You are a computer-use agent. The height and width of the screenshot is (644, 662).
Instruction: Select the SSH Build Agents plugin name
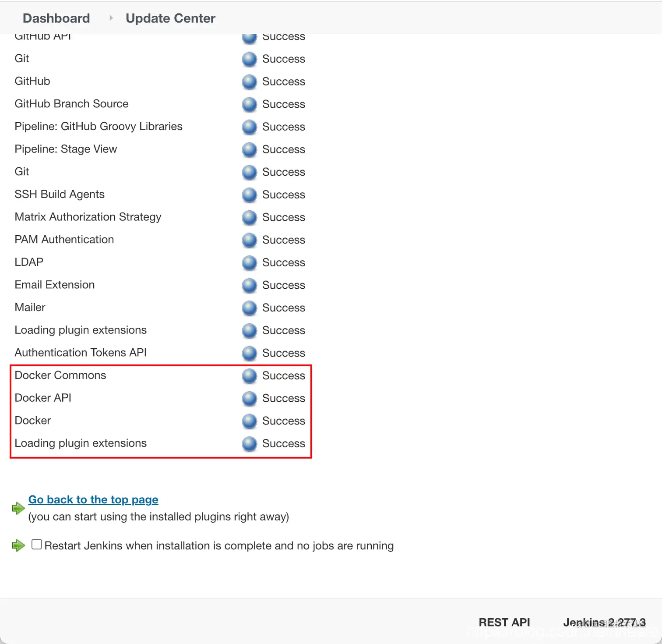click(60, 194)
